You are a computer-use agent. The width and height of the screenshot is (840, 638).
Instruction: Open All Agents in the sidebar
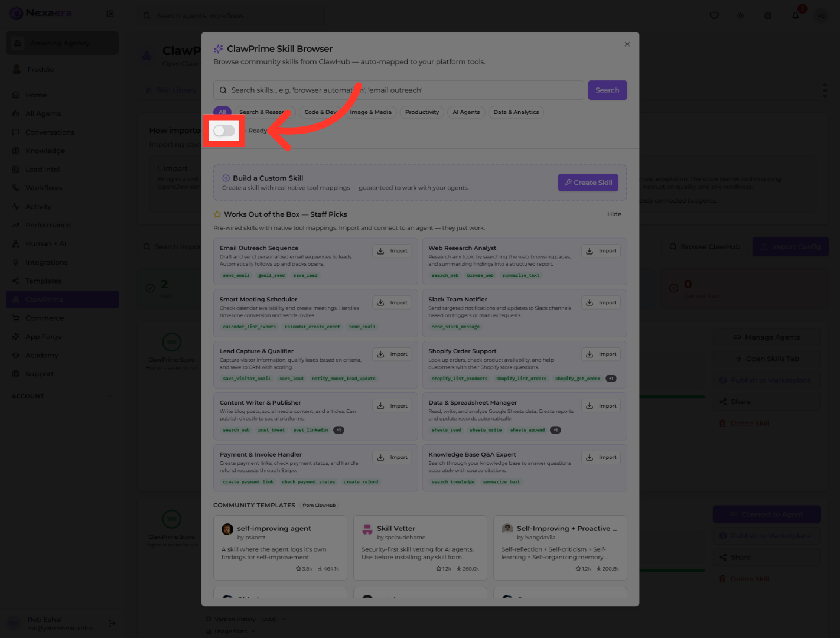coord(62,113)
